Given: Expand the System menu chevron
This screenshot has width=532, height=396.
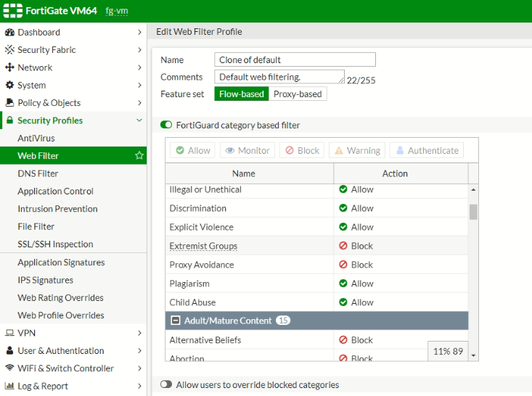Looking at the screenshot, I should click(x=139, y=85).
